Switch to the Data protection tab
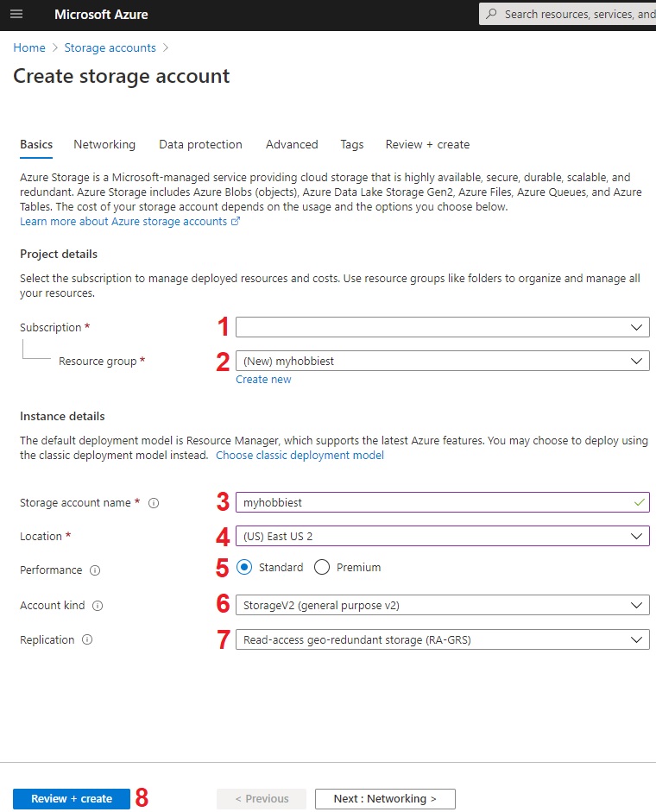 [x=200, y=144]
